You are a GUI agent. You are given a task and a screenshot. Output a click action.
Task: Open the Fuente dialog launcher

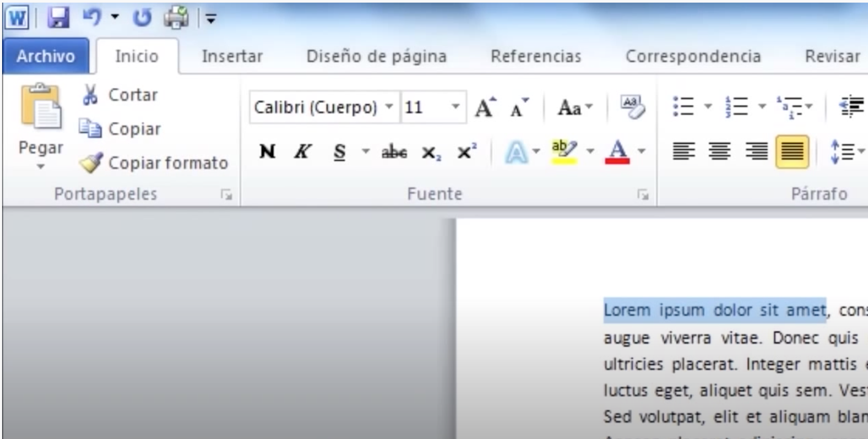click(643, 195)
